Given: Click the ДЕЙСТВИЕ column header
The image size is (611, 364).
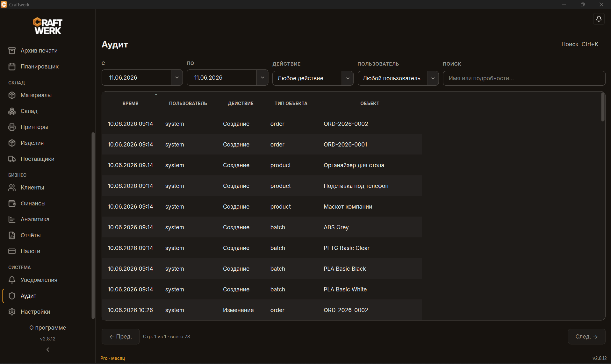Looking at the screenshot, I should 241,103.
